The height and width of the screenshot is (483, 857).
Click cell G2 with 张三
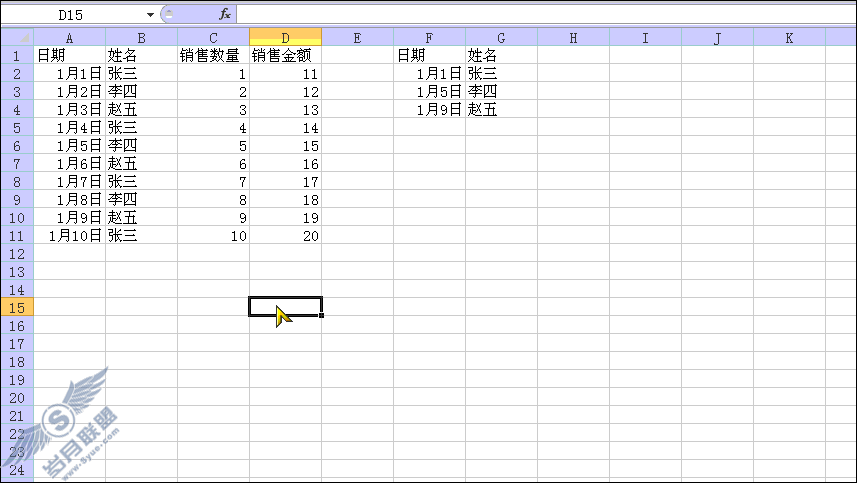[502, 73]
